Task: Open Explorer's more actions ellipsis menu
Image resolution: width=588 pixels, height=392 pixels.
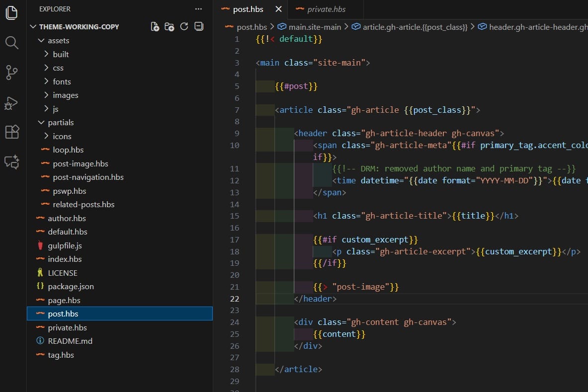Action: pyautogui.click(x=199, y=9)
